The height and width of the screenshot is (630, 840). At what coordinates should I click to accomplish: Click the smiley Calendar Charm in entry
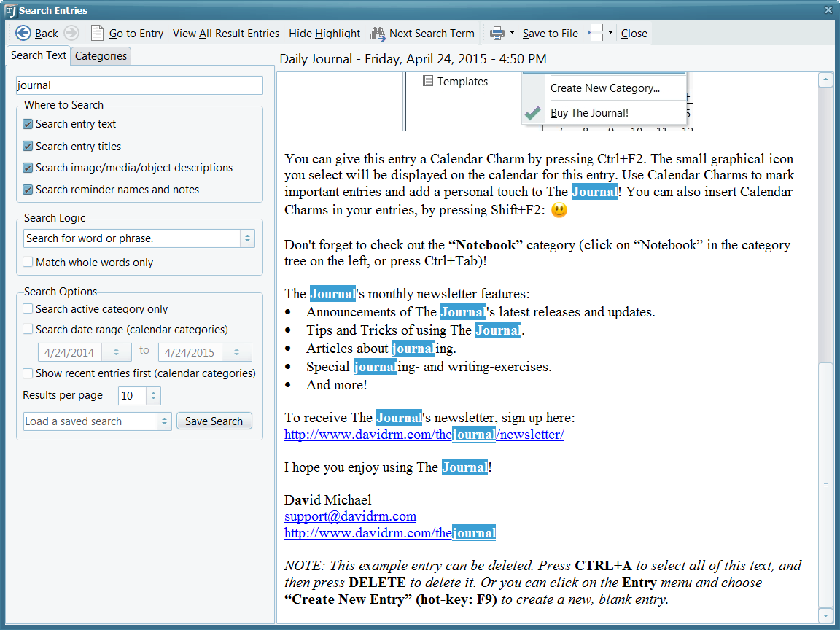click(x=559, y=210)
